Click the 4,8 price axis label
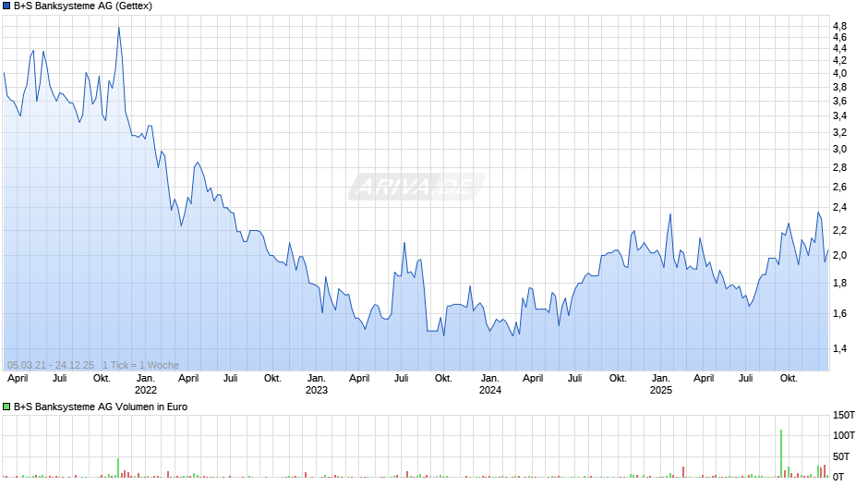 pyautogui.click(x=839, y=26)
